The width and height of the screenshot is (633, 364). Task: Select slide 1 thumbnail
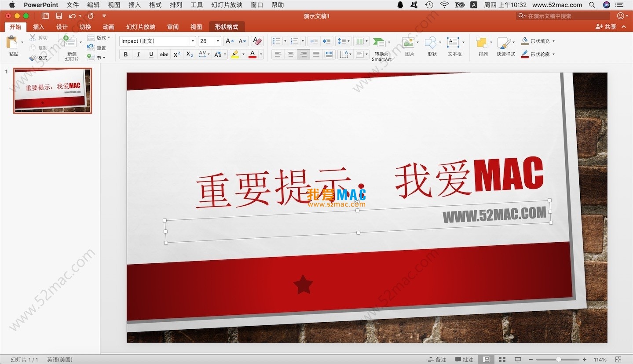[53, 91]
